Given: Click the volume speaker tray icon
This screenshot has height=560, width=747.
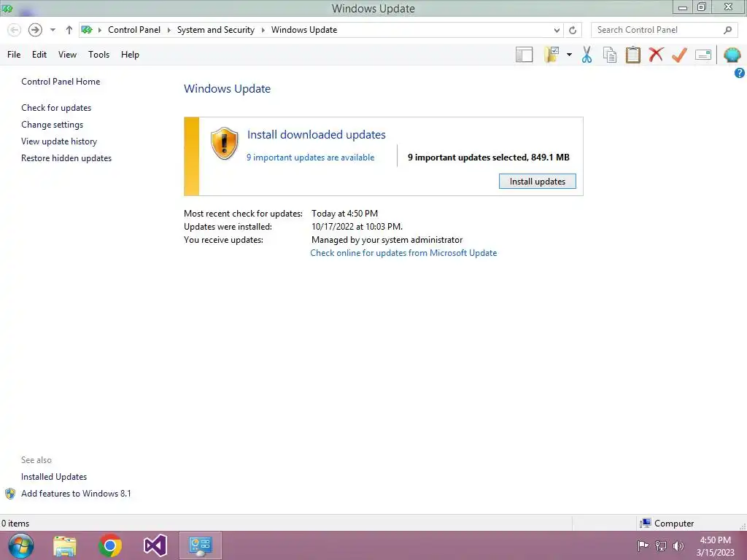Looking at the screenshot, I should coord(678,545).
